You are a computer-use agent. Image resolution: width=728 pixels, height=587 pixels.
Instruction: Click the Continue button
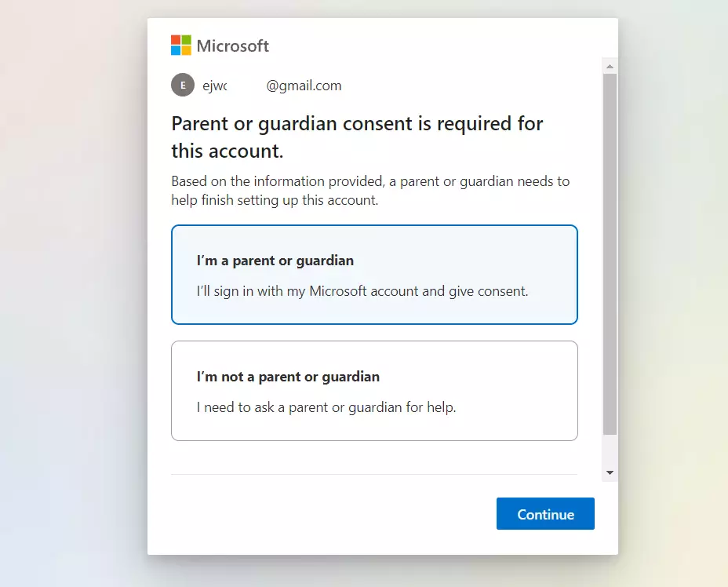click(545, 513)
